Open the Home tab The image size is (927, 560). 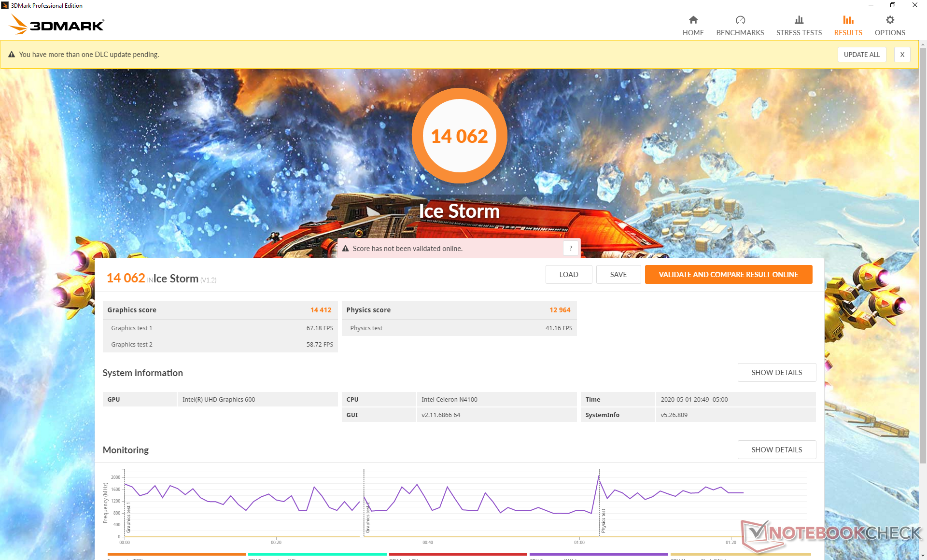693,26
